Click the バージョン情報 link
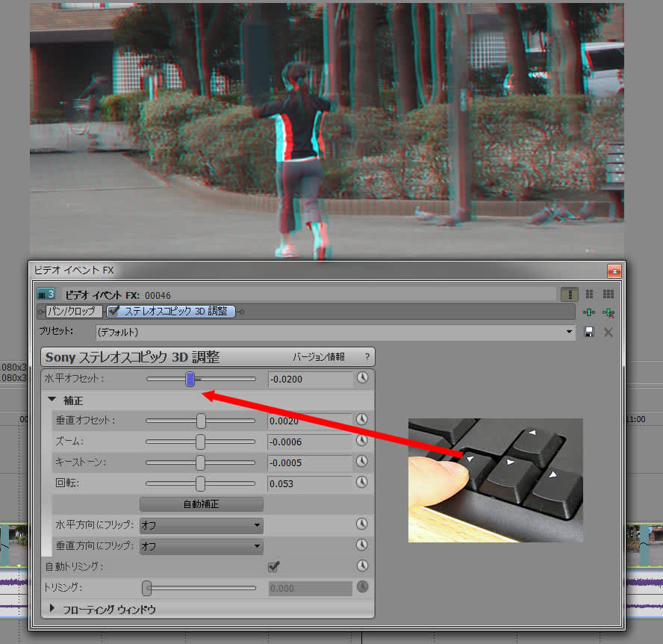 coord(319,357)
